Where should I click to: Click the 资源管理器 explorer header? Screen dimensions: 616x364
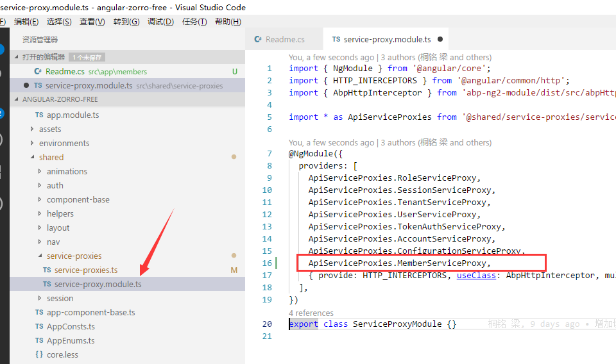(x=40, y=40)
